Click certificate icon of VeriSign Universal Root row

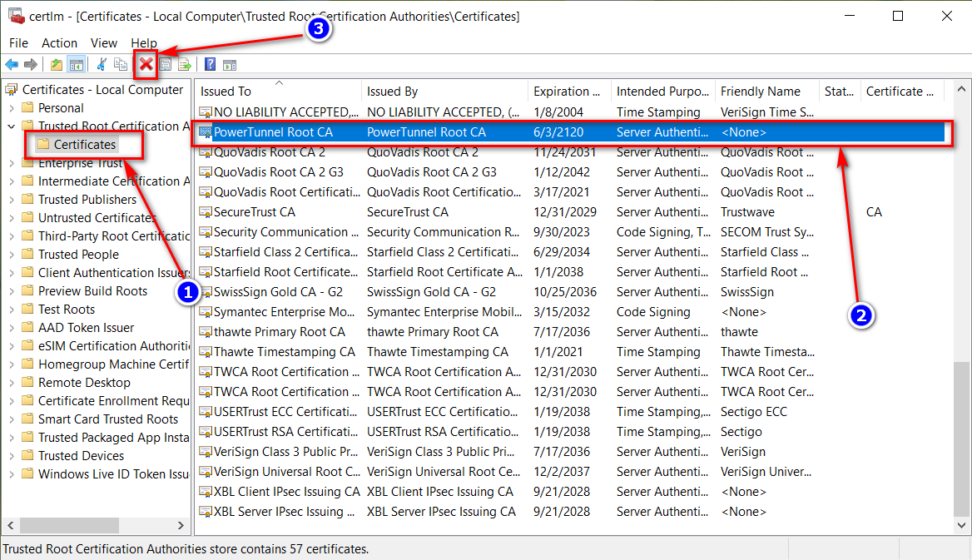[206, 472]
